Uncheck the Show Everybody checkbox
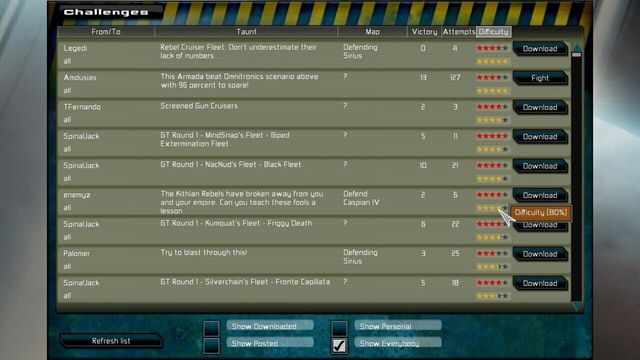Image resolution: width=640 pixels, height=360 pixels. [x=339, y=345]
